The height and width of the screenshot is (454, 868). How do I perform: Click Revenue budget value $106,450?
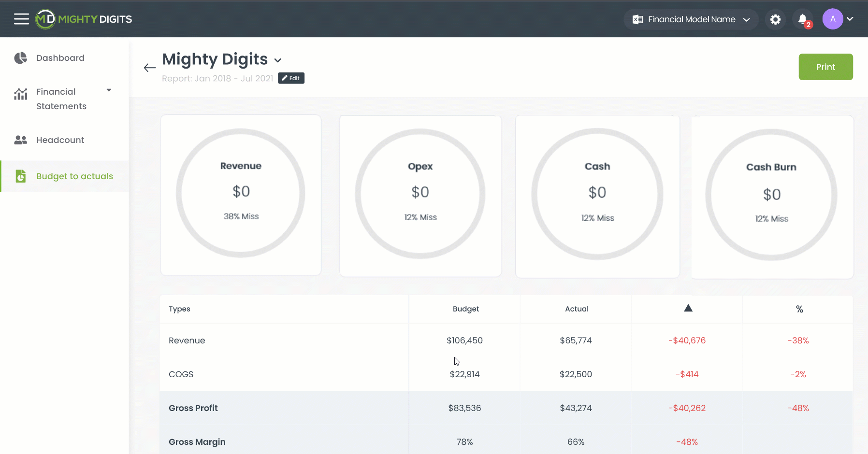[464, 340]
